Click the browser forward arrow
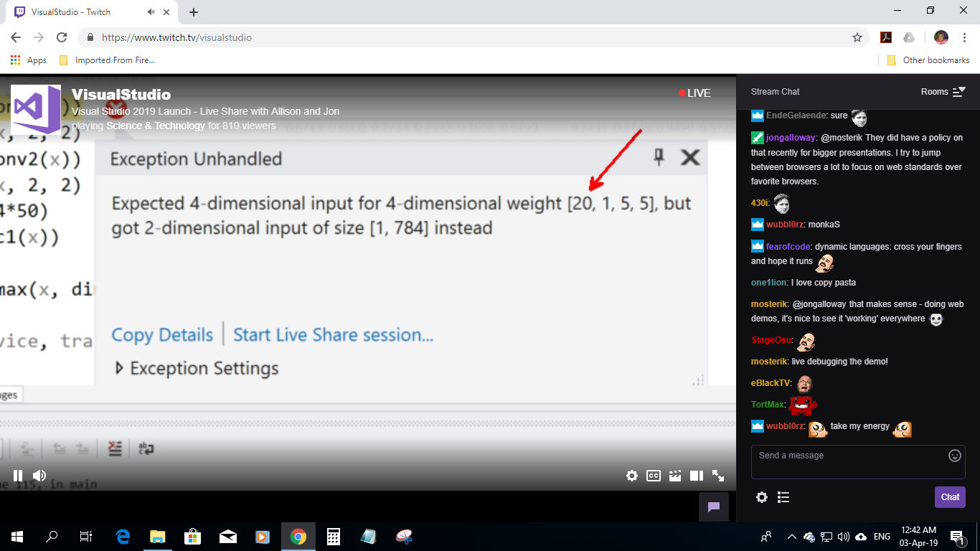The width and height of the screenshot is (980, 551). [x=39, y=37]
